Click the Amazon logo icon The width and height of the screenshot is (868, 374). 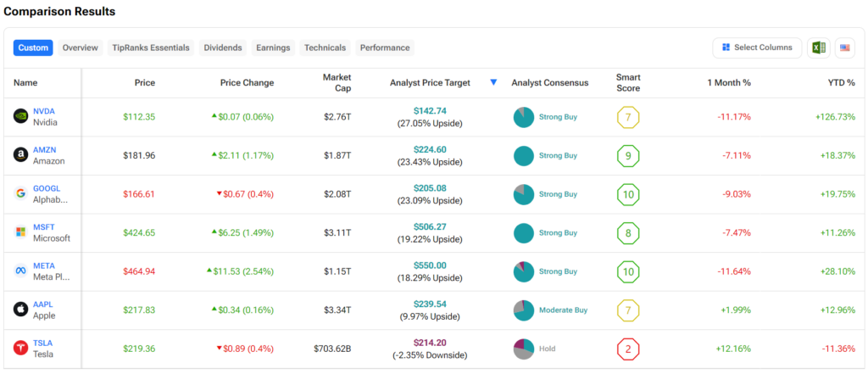(x=21, y=155)
